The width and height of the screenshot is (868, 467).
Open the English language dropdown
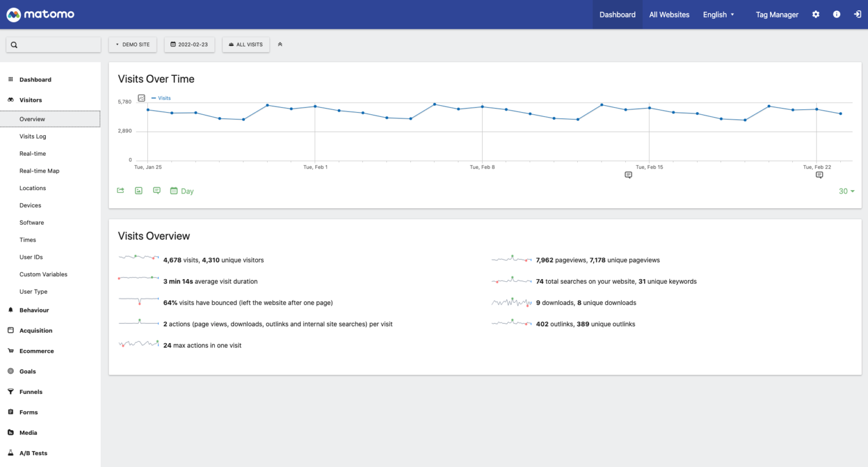718,15
